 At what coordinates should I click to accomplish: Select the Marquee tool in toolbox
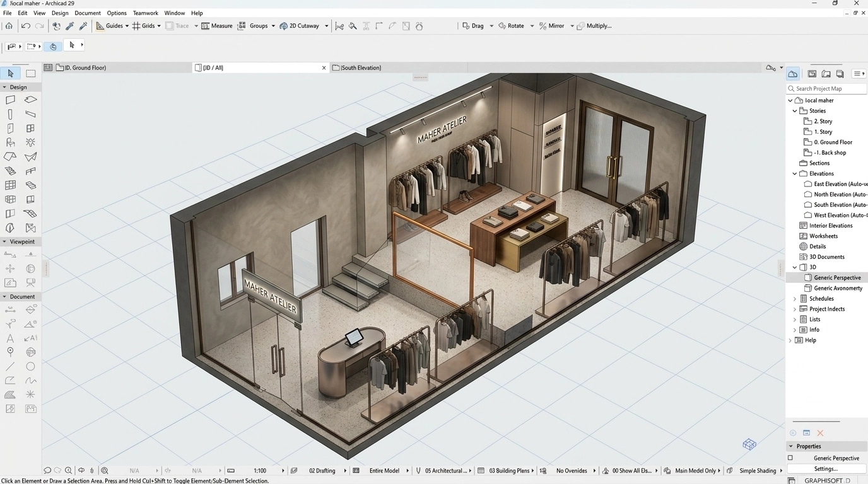(30, 74)
